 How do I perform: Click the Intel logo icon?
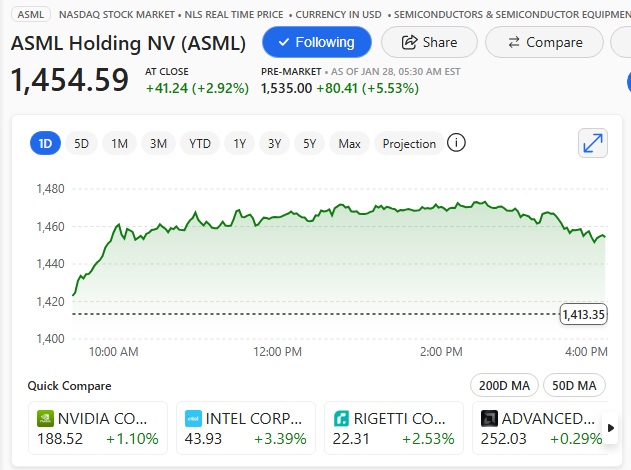pyautogui.click(x=194, y=418)
